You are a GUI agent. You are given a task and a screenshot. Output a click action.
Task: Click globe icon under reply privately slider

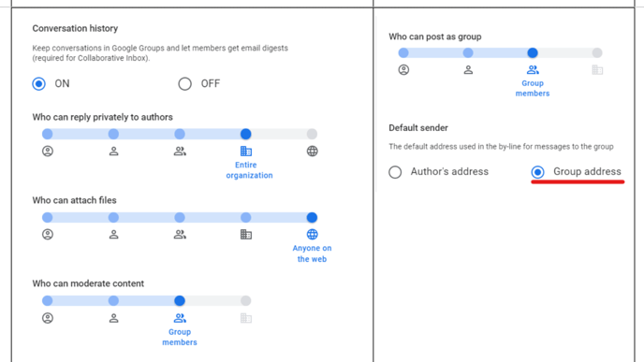pos(312,151)
